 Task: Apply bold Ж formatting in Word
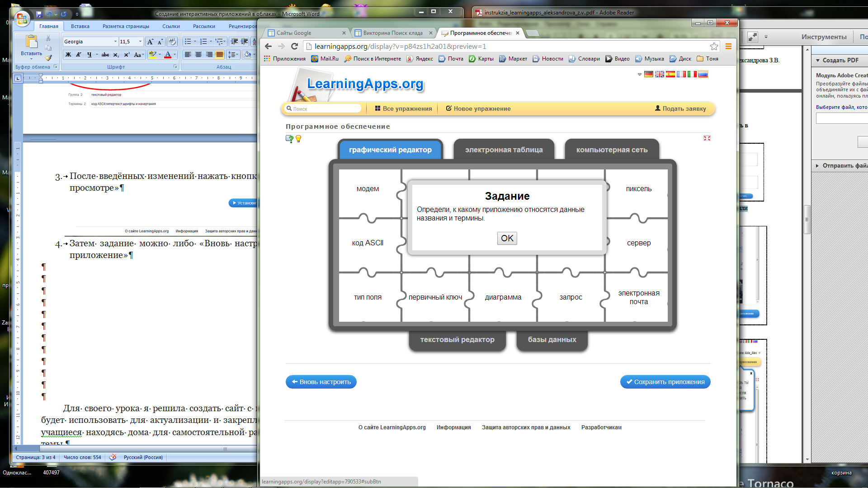(x=68, y=55)
